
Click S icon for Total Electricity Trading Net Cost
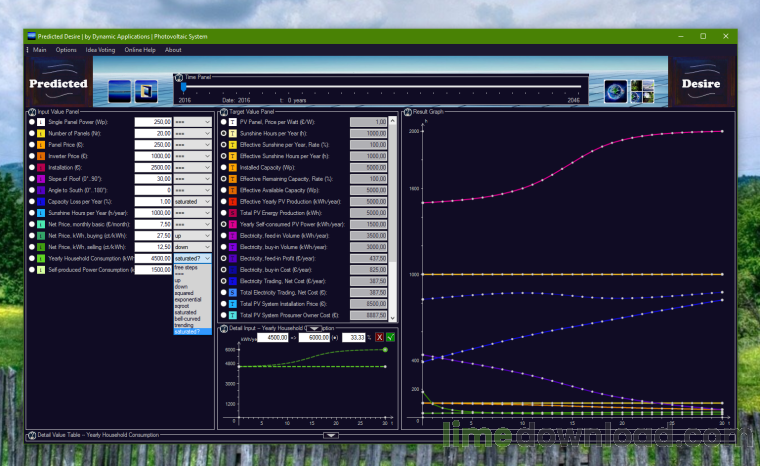(233, 292)
